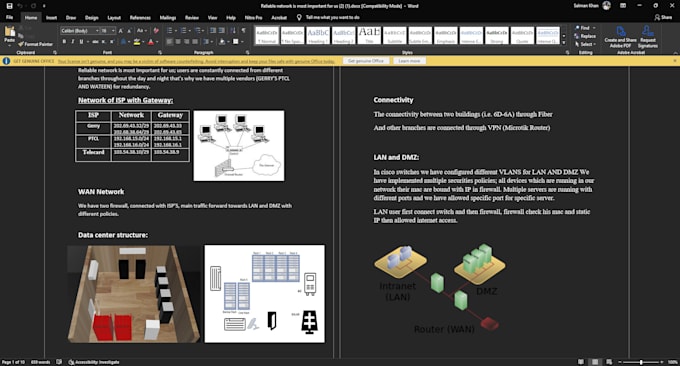Click the proofing check icon in status bar
Image resolution: width=680 pixels, height=366 pixels.
59,362
